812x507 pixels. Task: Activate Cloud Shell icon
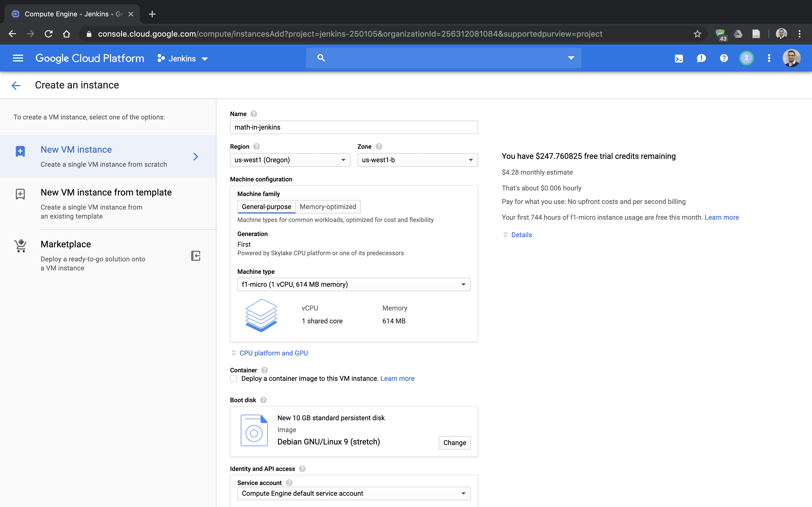tap(678, 59)
